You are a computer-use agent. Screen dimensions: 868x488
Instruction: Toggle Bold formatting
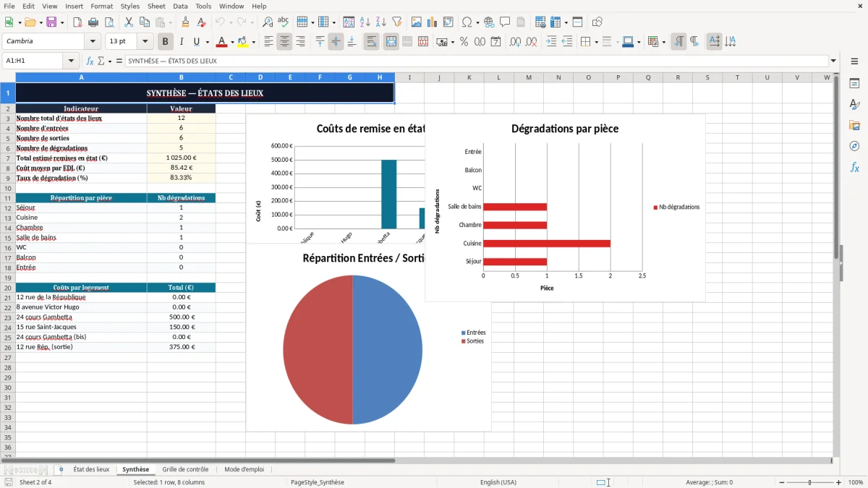click(x=166, y=42)
